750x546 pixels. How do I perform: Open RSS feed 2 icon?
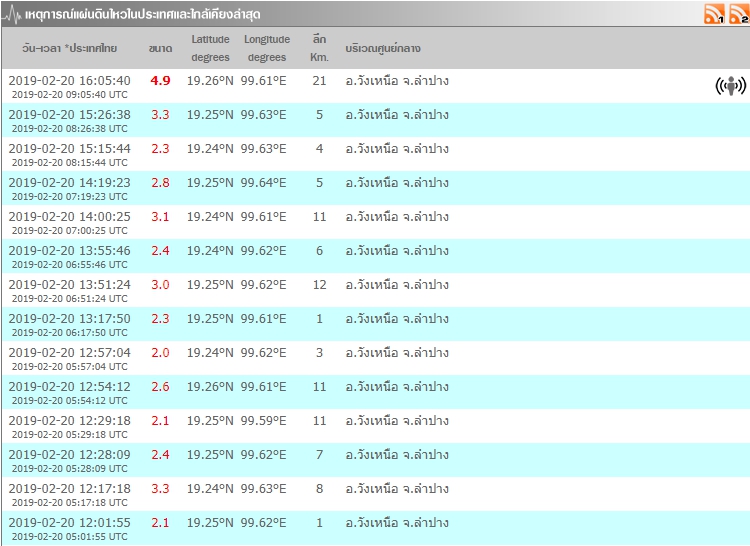point(738,14)
